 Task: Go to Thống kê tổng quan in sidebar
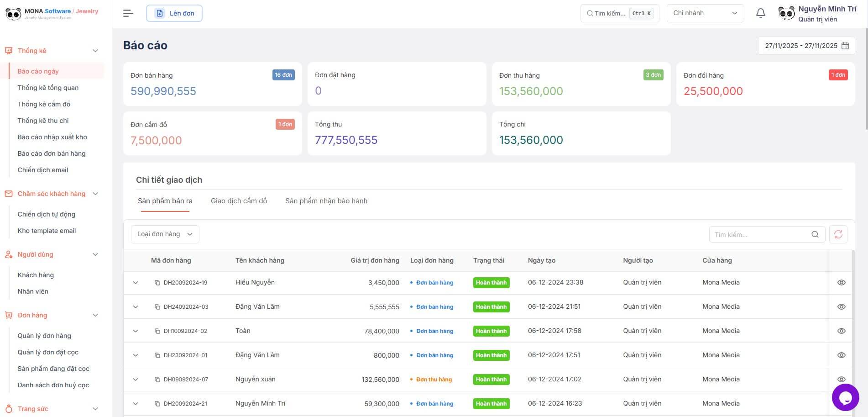pyautogui.click(x=48, y=88)
